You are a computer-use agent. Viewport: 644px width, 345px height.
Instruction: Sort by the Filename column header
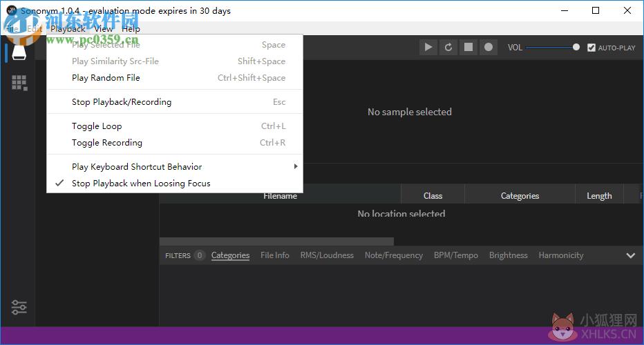280,196
